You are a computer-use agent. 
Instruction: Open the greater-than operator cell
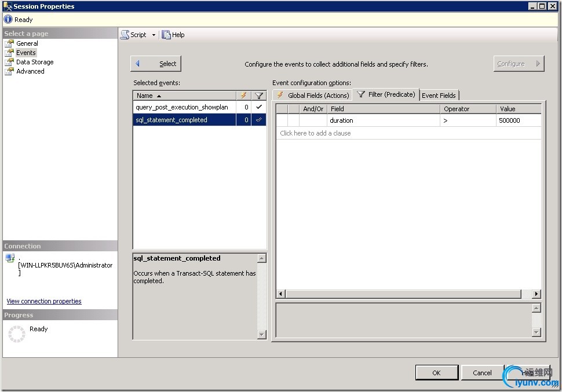click(x=468, y=120)
